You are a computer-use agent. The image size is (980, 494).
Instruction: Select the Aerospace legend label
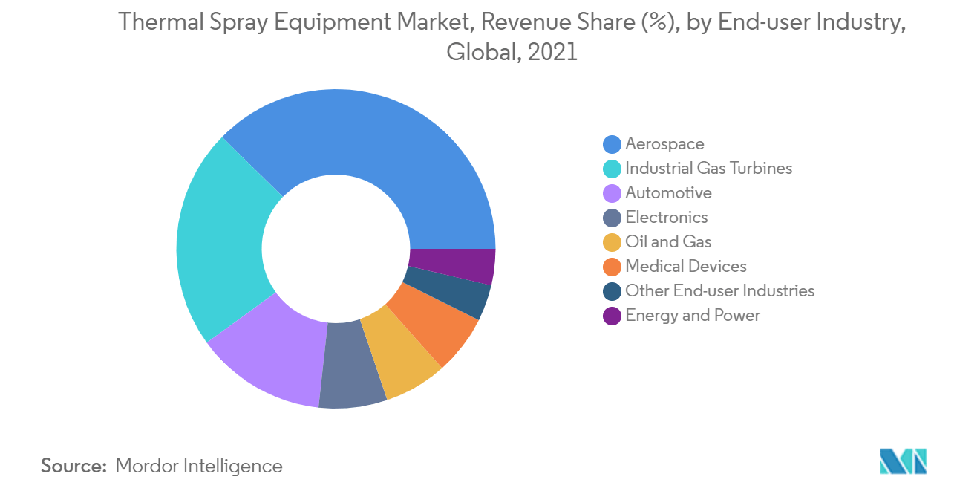(664, 143)
